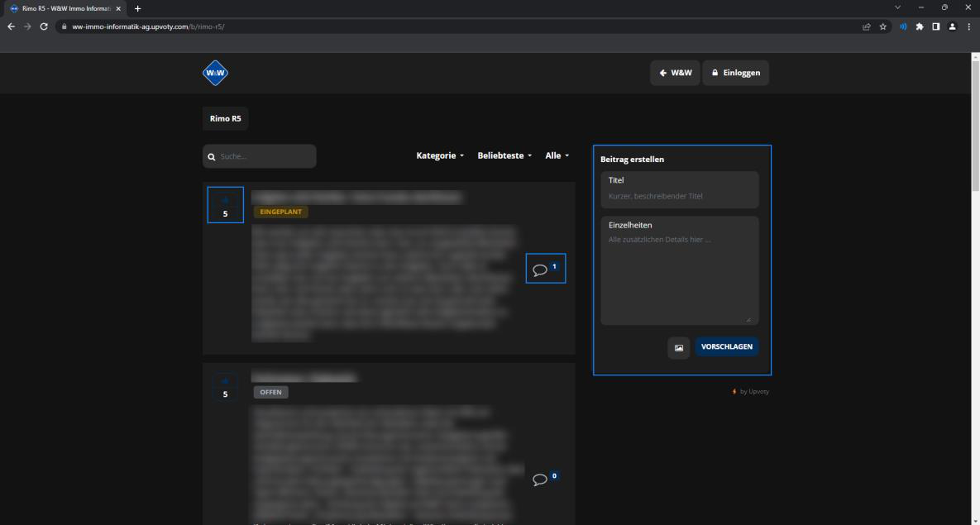Reload the page
Image resolution: width=980 pixels, height=525 pixels.
pyautogui.click(x=44, y=27)
